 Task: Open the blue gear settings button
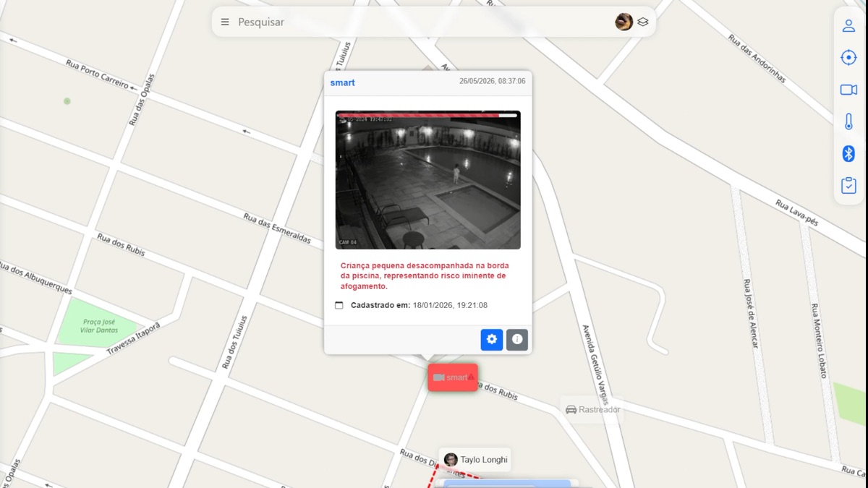[492, 339]
